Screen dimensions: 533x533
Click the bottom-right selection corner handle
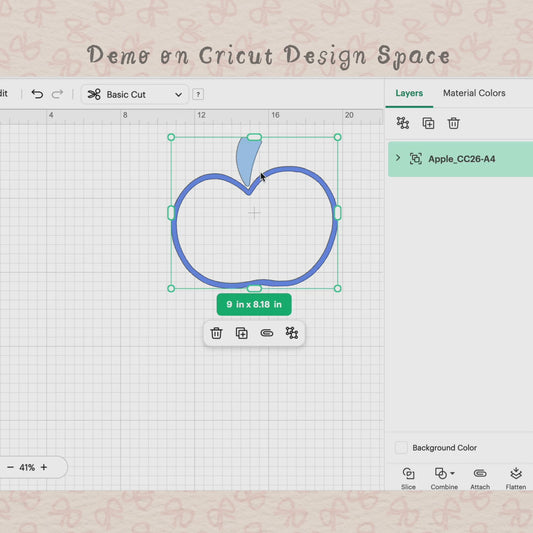(338, 289)
